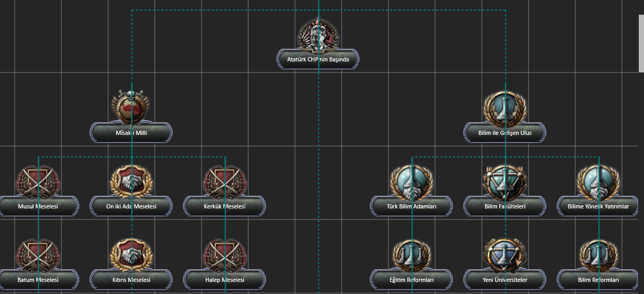Select the Bilim Reformları focus label
This screenshot has height=294, width=644.
coord(598,280)
